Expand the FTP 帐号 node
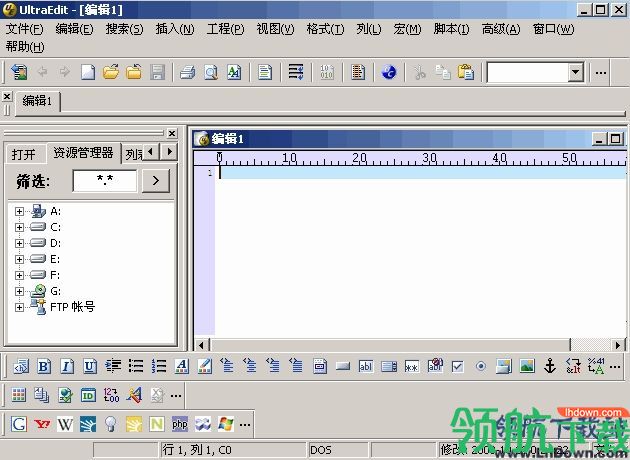630x460 pixels. [19, 307]
